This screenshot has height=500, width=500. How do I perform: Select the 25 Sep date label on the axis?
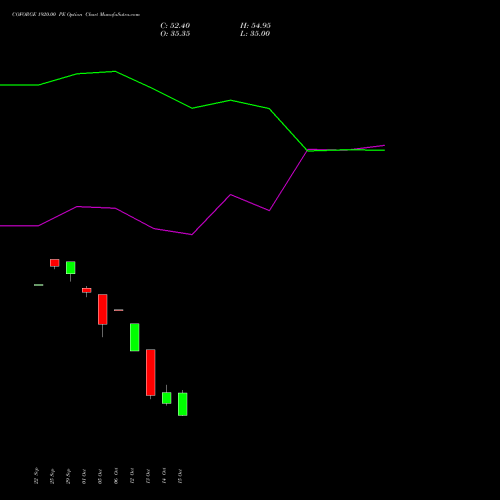pos(52,476)
